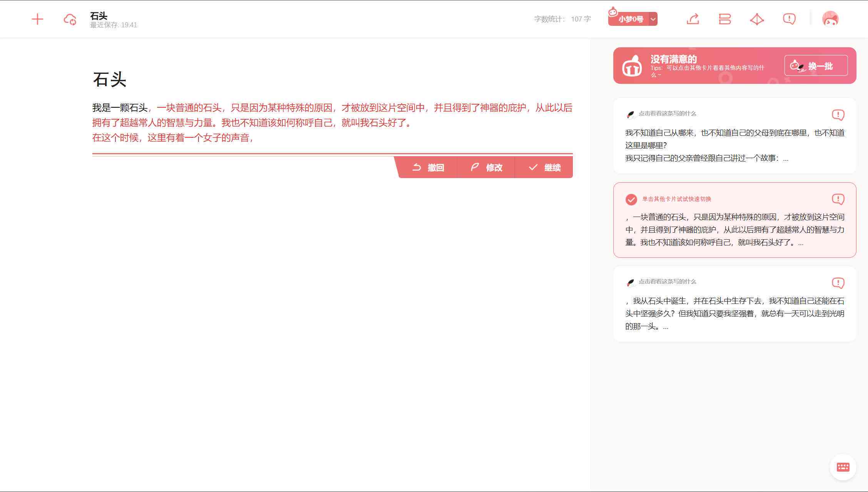The height and width of the screenshot is (492, 868).
Task: Click 单击其他卡片试试快速切换 label
Action: click(676, 199)
